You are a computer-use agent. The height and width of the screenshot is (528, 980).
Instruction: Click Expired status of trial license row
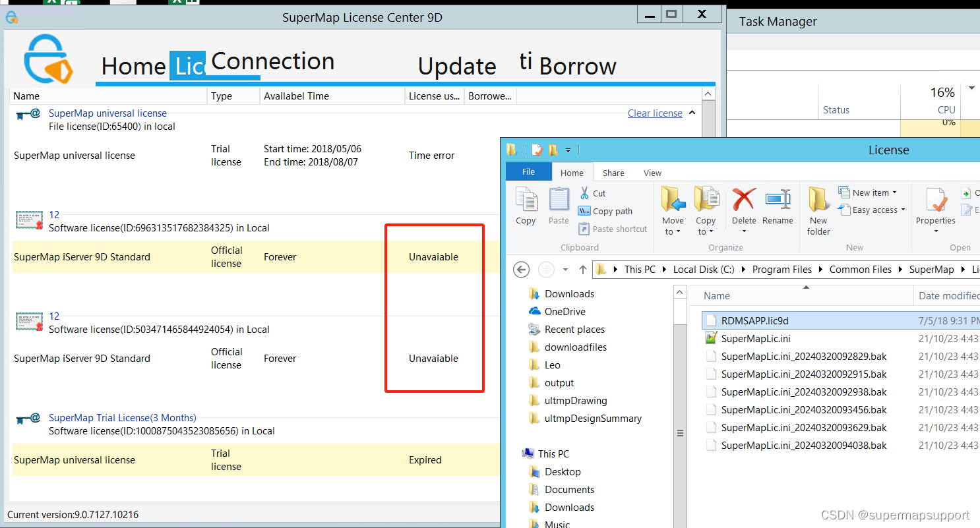click(425, 459)
